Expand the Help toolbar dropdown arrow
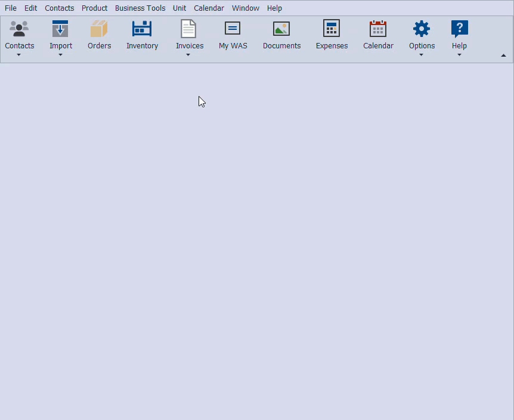The height and width of the screenshot is (420, 514). click(459, 55)
